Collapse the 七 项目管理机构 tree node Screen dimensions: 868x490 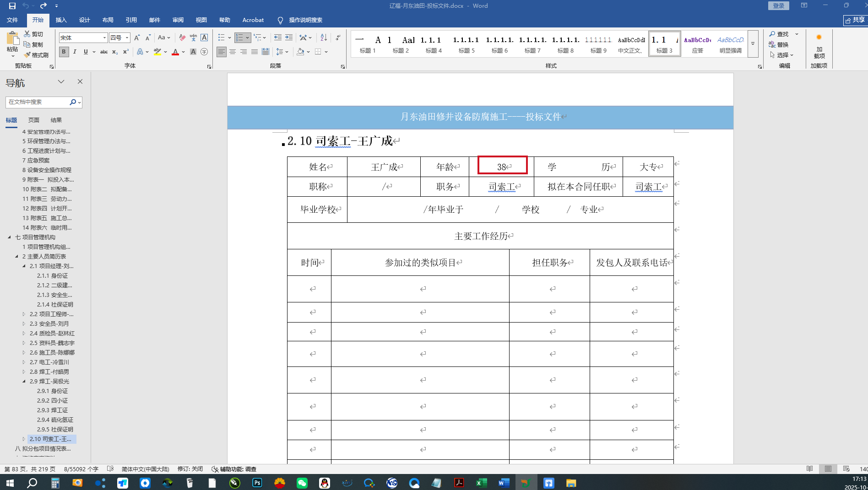[x=9, y=237]
